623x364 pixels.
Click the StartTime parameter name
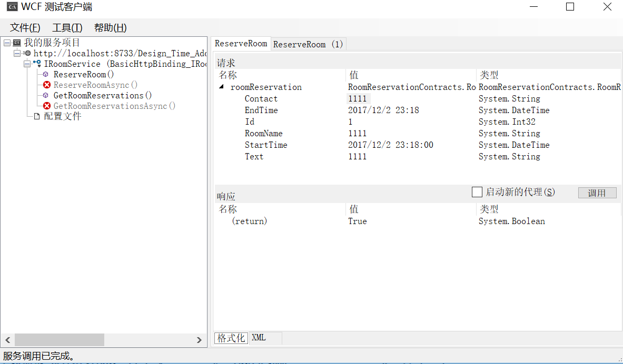tap(266, 145)
